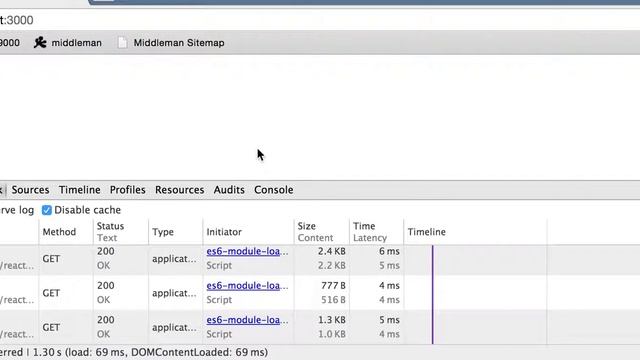
Task: Click the middleman bookmark favicon
Action: pos(40,42)
